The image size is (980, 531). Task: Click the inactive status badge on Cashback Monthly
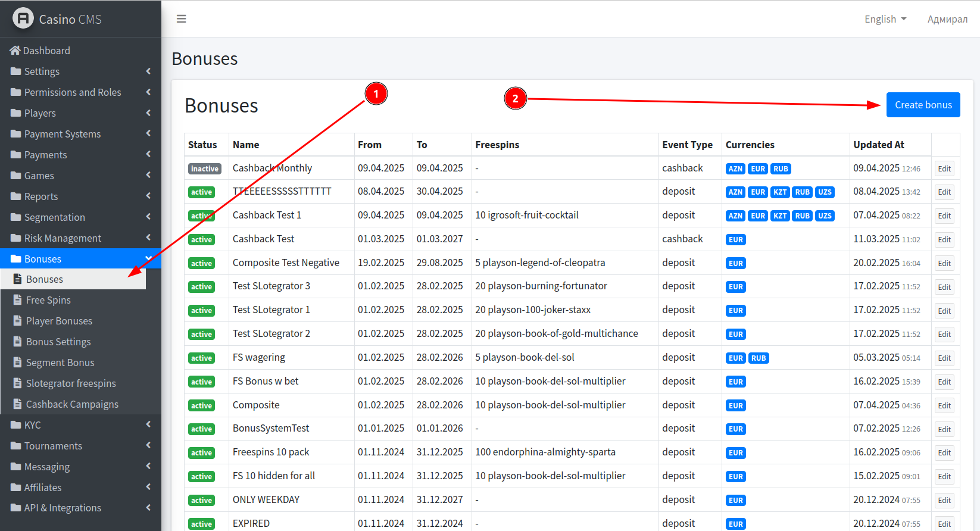tap(205, 168)
